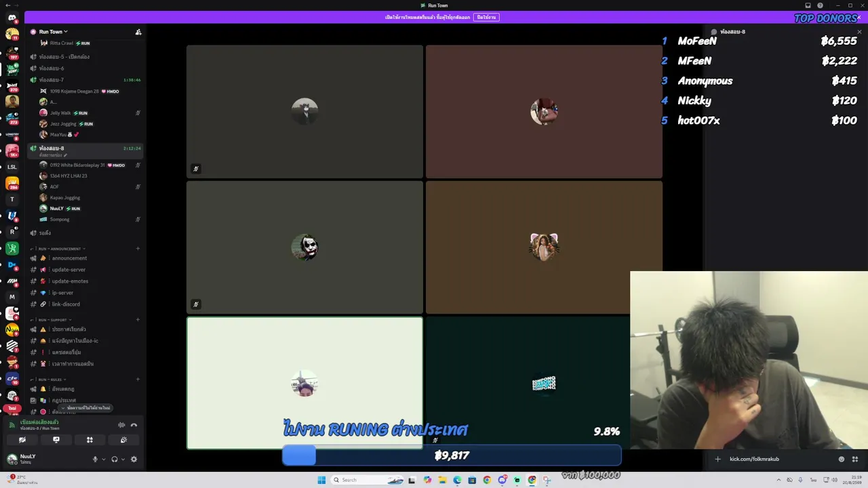The image size is (868, 488).
Task: Open the Windows Start menu
Action: click(x=321, y=480)
